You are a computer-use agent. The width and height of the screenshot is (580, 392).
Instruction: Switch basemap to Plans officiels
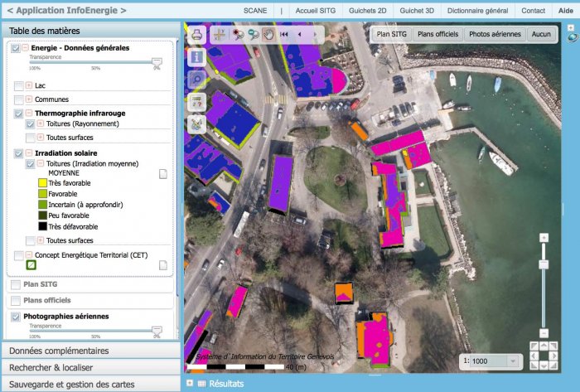tap(438, 34)
